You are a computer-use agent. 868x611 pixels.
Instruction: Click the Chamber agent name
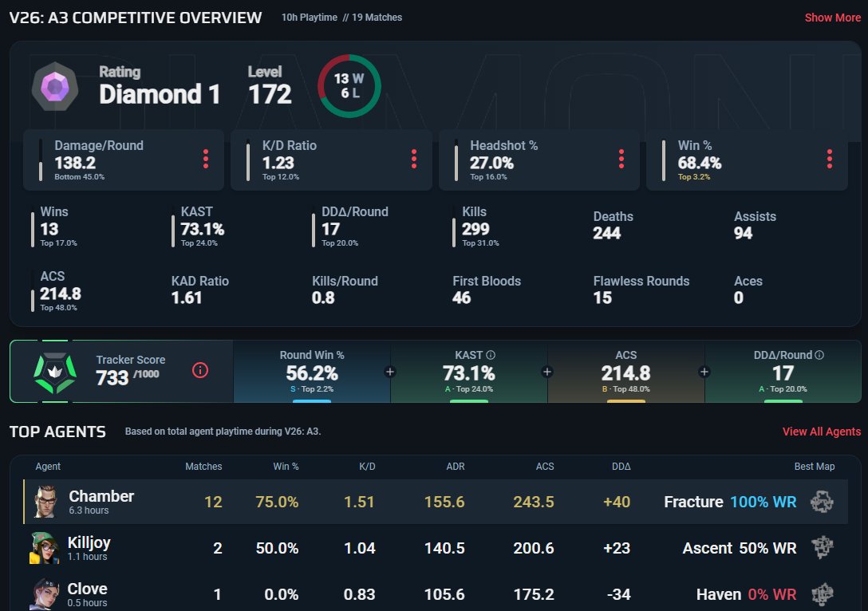[101, 496]
